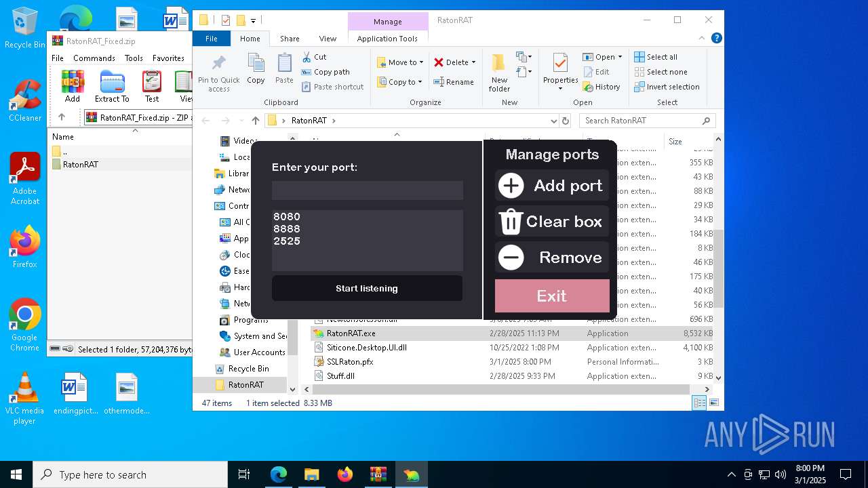Viewport: 868px width, 488px height.
Task: Open the Open dropdown in ribbon
Action: [602, 57]
